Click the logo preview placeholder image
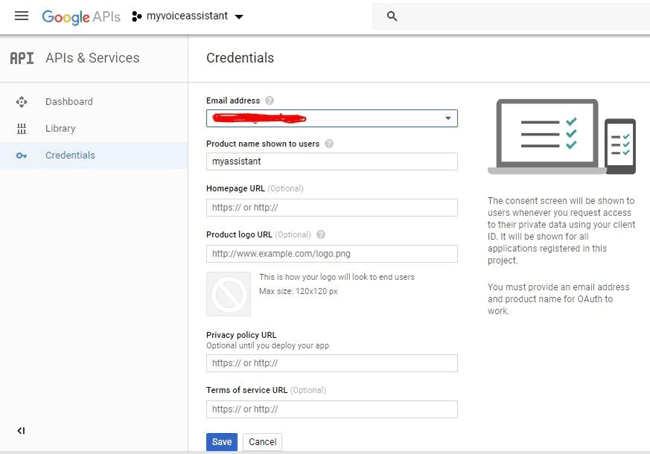This screenshot has width=650, height=454. [228, 294]
